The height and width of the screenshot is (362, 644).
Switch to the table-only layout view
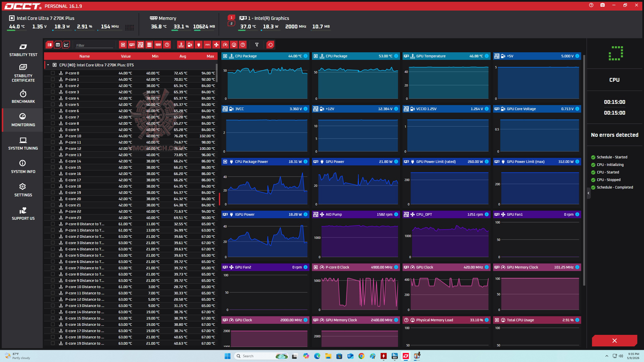coord(58,45)
